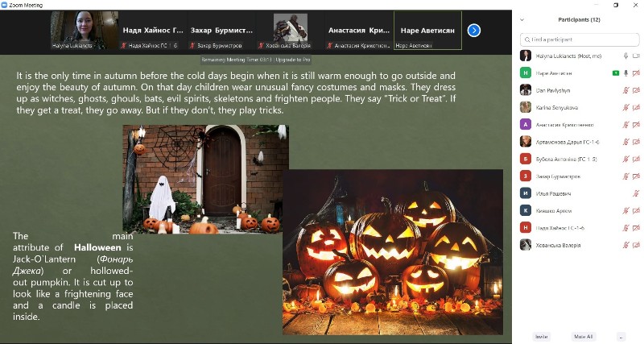The width and height of the screenshot is (644, 344).
Task: Click the bold word Halloween on the slide
Action: 97,247
